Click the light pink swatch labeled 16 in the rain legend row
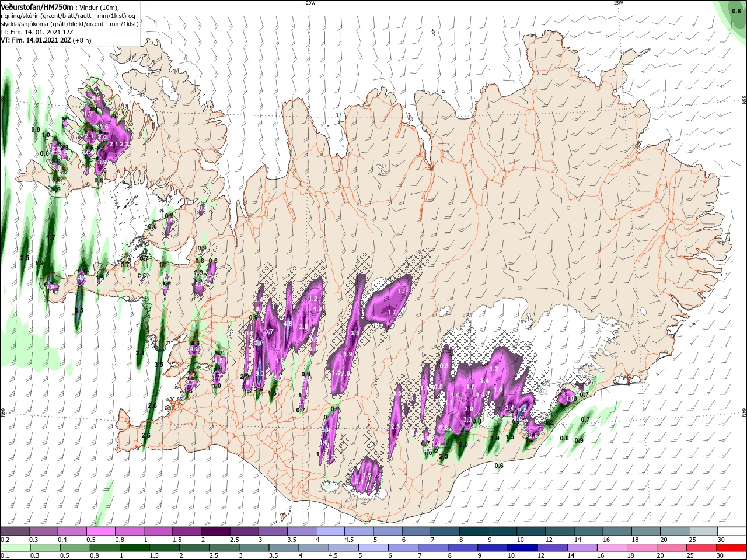Screen dimensions: 747x560 612,548
